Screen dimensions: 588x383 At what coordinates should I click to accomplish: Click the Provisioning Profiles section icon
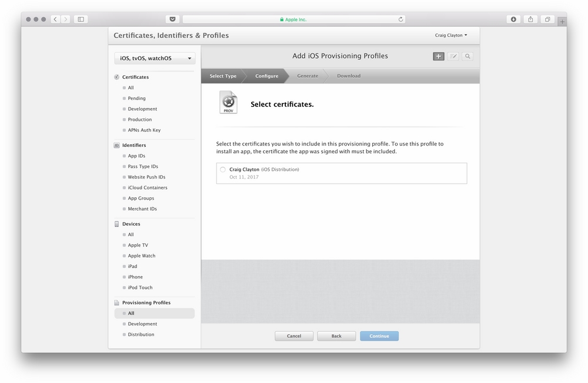[x=116, y=303]
